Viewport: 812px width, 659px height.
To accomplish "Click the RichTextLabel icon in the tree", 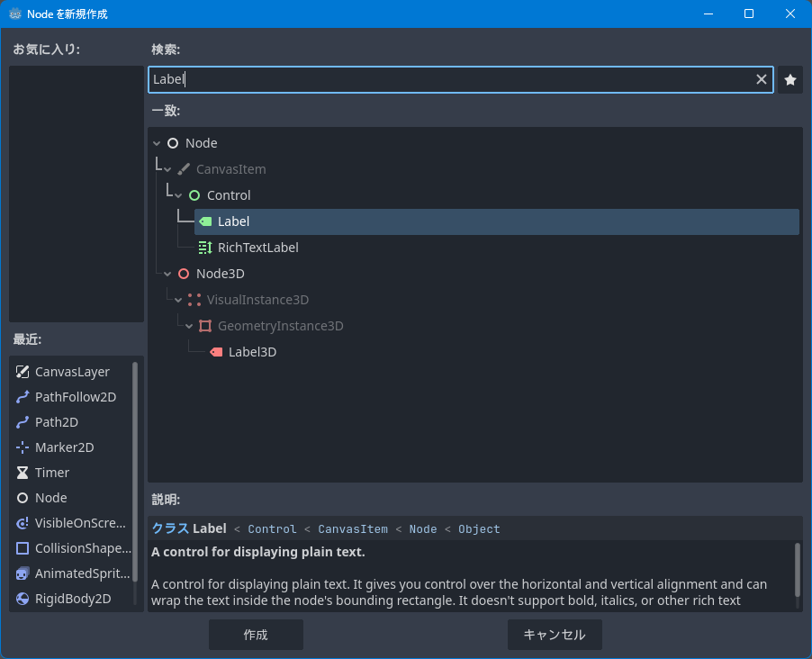I will 204,248.
